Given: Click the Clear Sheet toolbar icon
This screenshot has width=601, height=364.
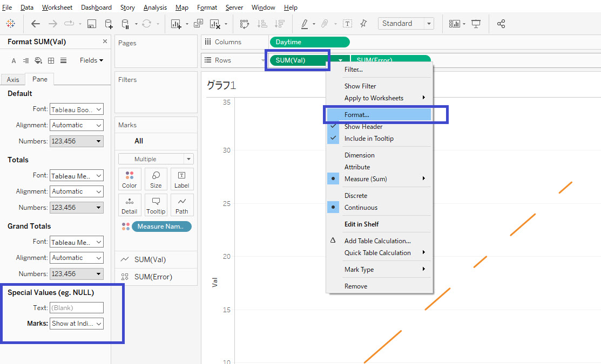Looking at the screenshot, I should (x=215, y=24).
